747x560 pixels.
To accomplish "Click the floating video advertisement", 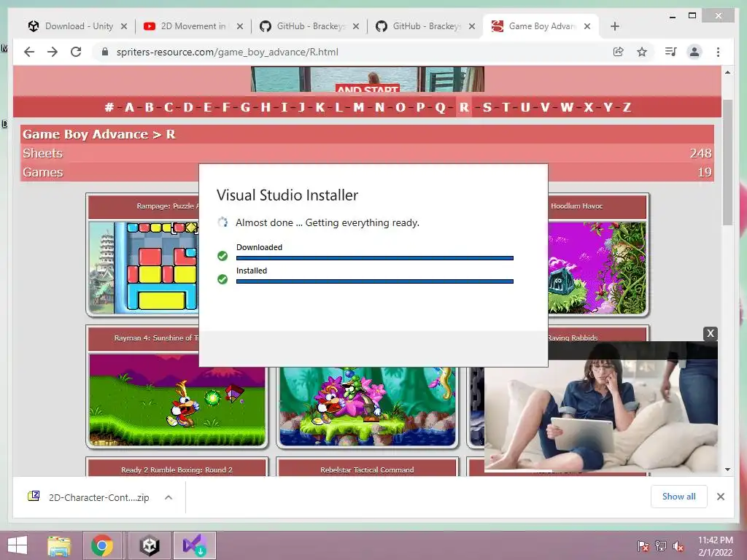I will 601,407.
